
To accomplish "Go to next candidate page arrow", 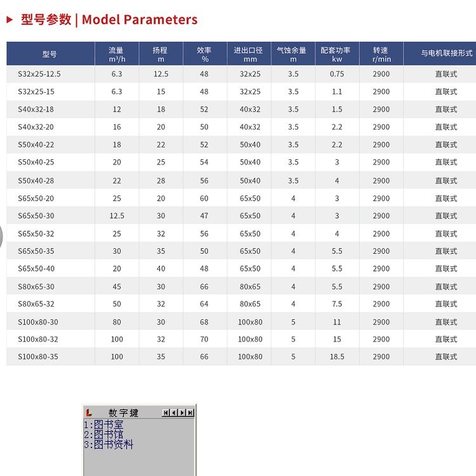I will (x=182, y=413).
